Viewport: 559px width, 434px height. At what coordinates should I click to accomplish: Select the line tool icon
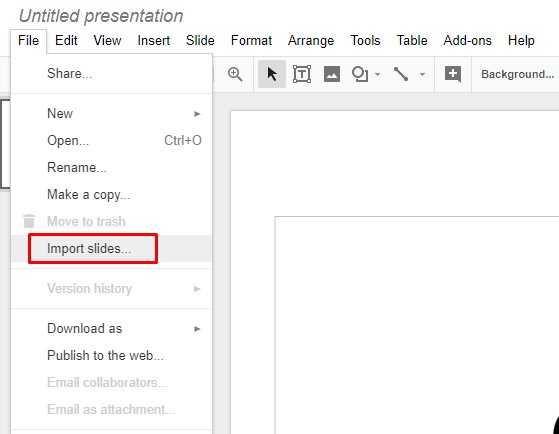401,74
